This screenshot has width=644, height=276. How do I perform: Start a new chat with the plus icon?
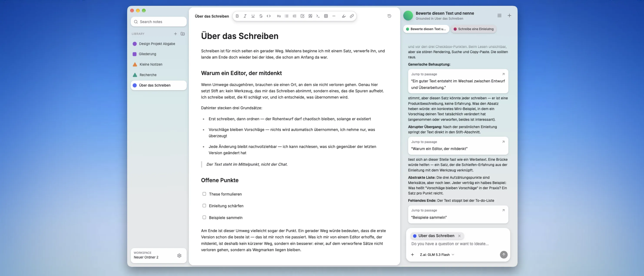509,15
